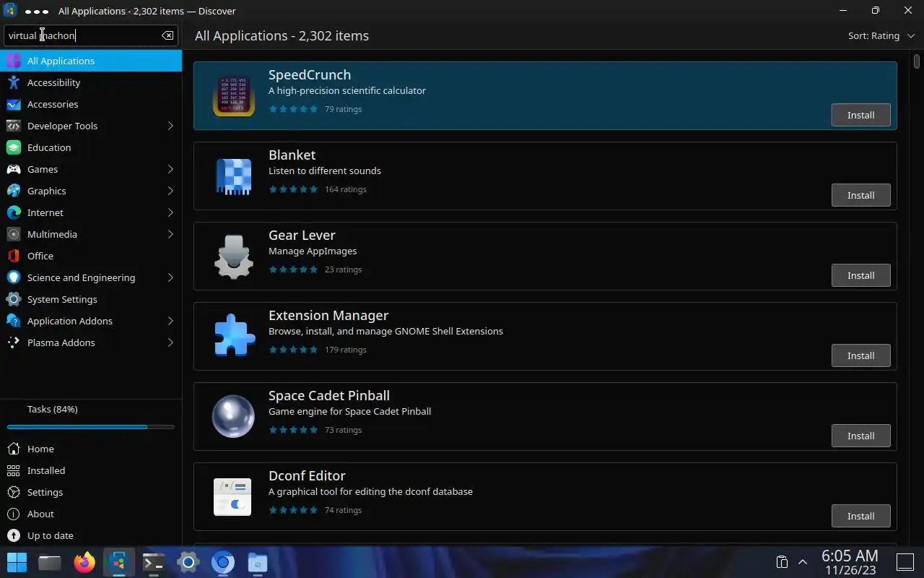
Task: Expand Science and Engineering subcategories
Action: pos(170,277)
